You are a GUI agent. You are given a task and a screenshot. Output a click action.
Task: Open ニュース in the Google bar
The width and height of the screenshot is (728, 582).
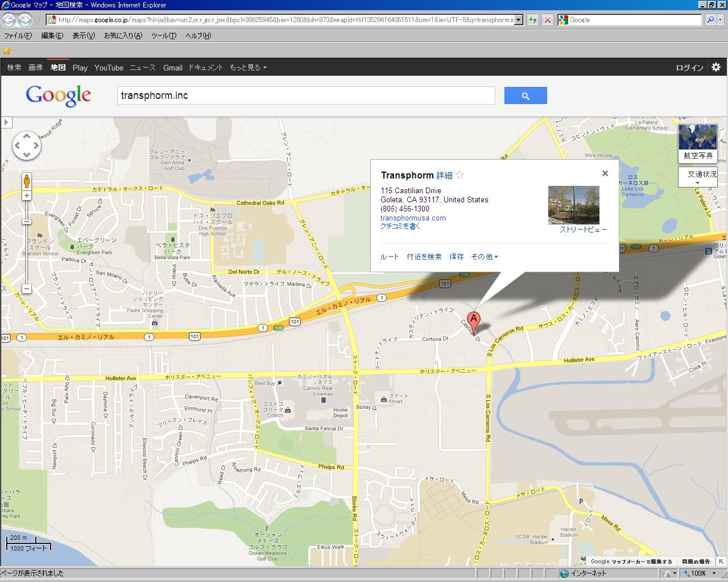pyautogui.click(x=142, y=68)
